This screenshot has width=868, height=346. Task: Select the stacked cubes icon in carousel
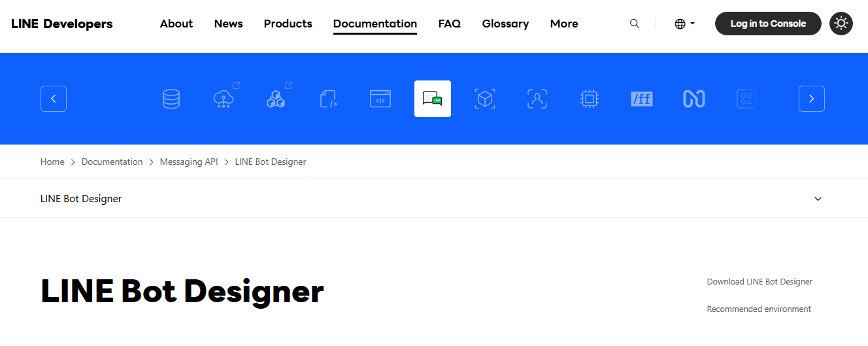pyautogui.click(x=276, y=99)
